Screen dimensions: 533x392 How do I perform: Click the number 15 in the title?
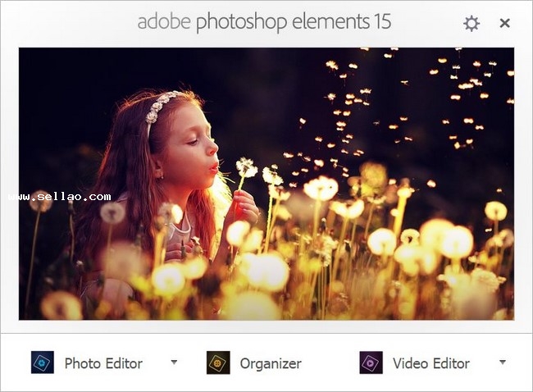click(x=380, y=22)
